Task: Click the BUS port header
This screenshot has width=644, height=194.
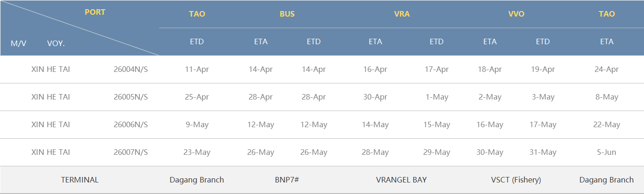Action: pyautogui.click(x=287, y=14)
